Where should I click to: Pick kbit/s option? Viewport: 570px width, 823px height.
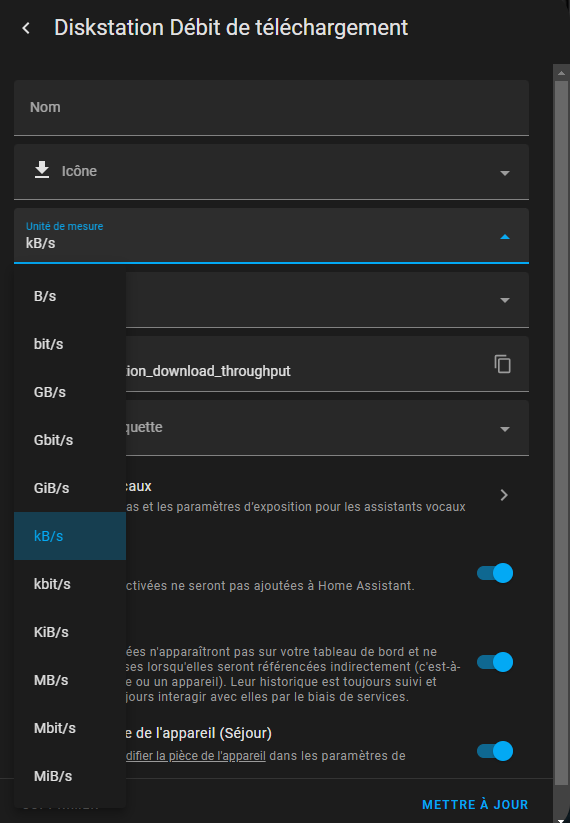click(70, 584)
